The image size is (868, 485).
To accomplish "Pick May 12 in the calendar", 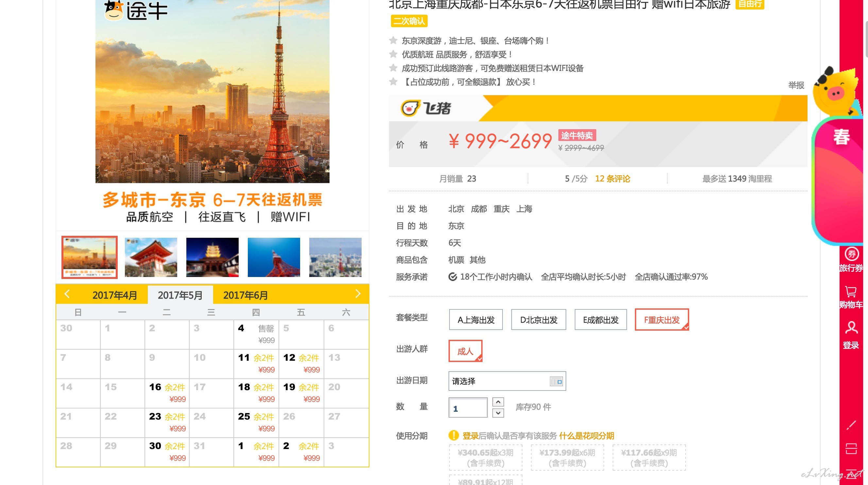I will (301, 364).
